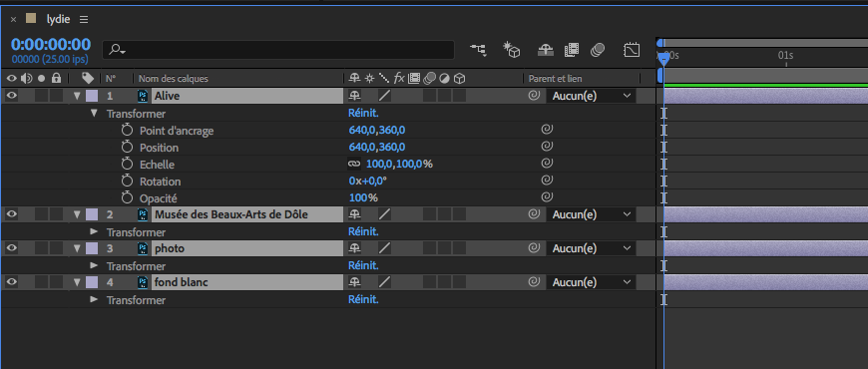Click Réinit. for the fond blanc Transformer
The width and height of the screenshot is (868, 369).
[363, 299]
